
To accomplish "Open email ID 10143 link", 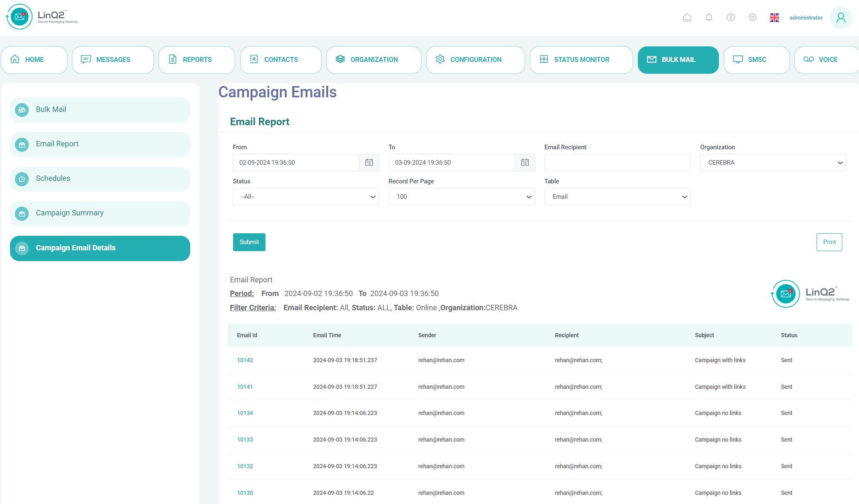I will click(245, 360).
